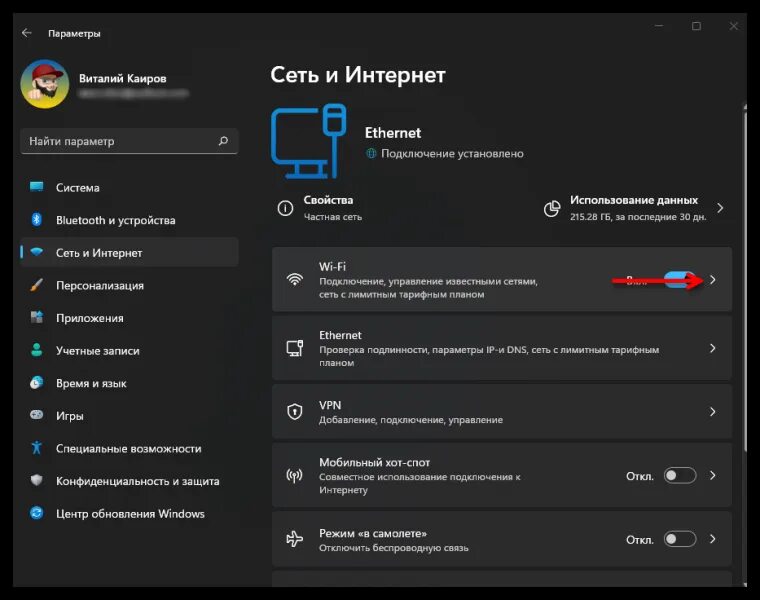Viewport: 760px width, 600px height.
Task: Toggle the Wi-Fi switch
Action: coord(681,280)
